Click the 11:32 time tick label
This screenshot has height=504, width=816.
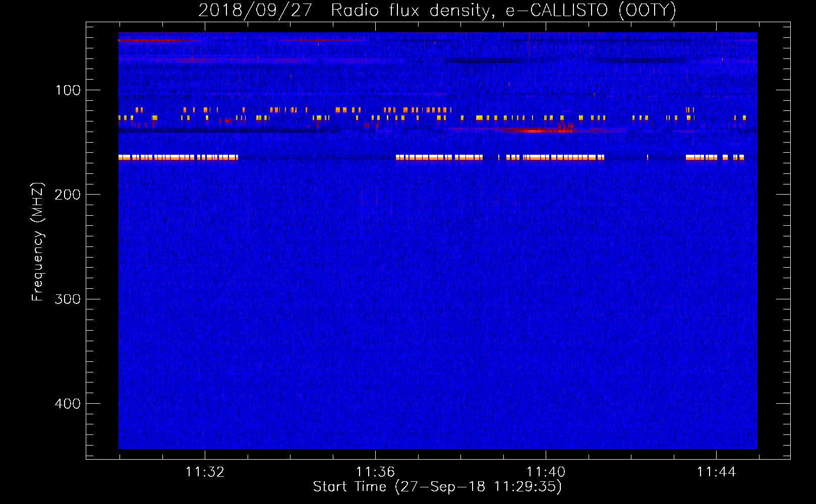tap(205, 472)
